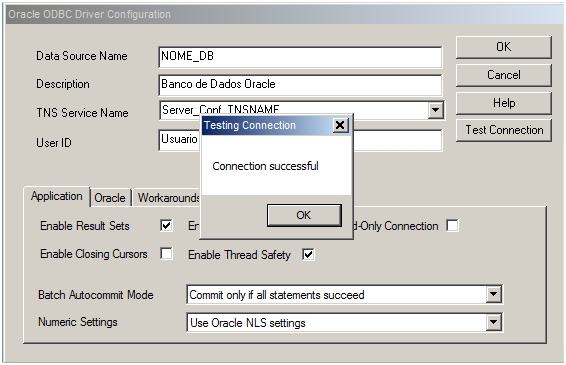Image resolution: width=566 pixels, height=365 pixels.
Task: Close the Testing Connection dialog
Action: pos(340,125)
